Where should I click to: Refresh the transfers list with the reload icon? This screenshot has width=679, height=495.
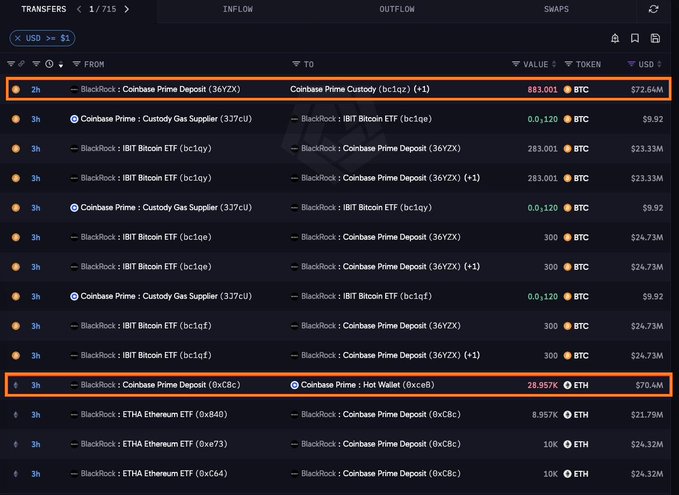point(653,9)
